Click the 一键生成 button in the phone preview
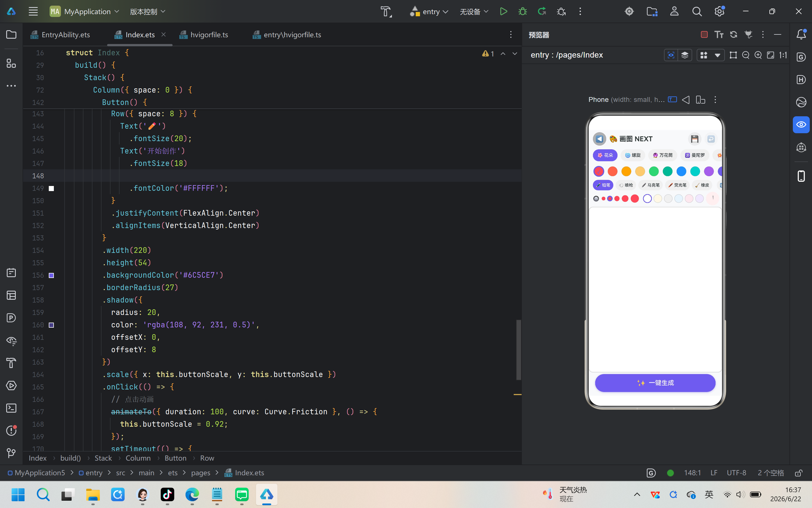812x508 pixels. [655, 383]
